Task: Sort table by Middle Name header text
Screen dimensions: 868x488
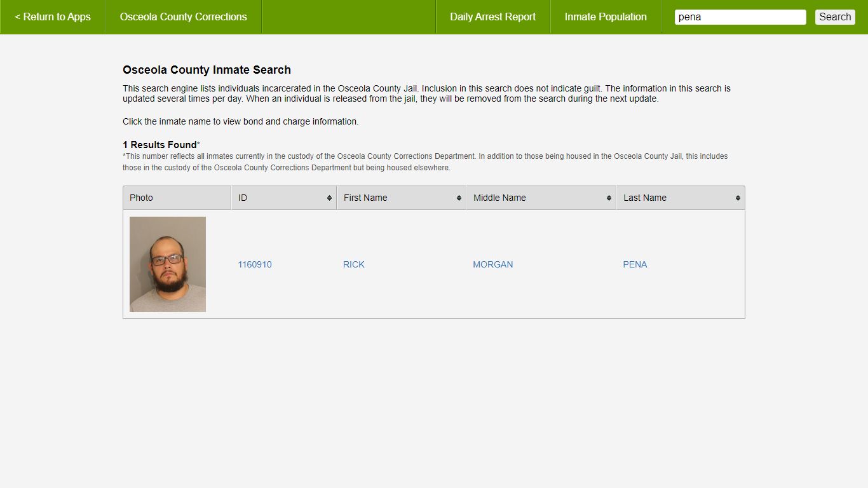Action: (499, 198)
